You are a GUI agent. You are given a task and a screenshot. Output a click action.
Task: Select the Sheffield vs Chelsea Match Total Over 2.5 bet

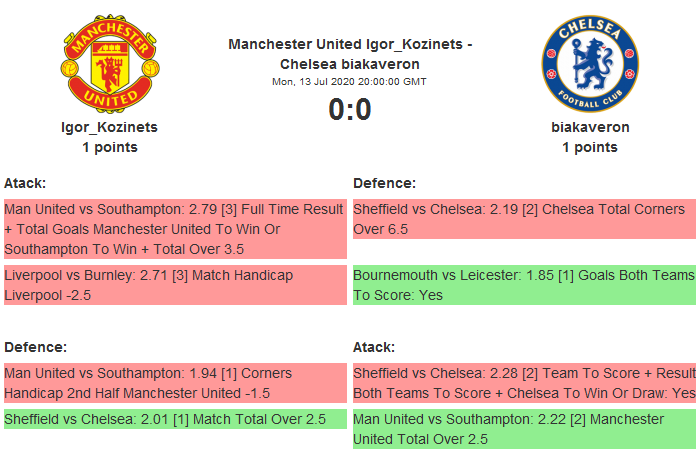175,419
